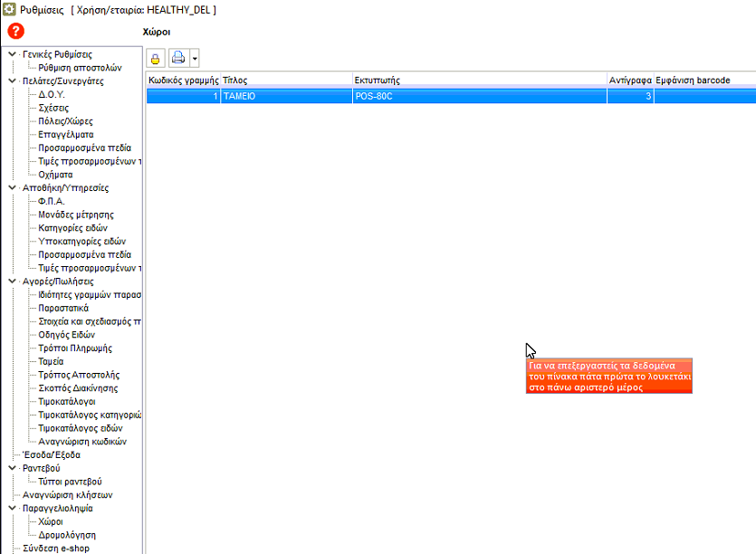Sort by the Εκτυπωτής column header

click(x=479, y=80)
